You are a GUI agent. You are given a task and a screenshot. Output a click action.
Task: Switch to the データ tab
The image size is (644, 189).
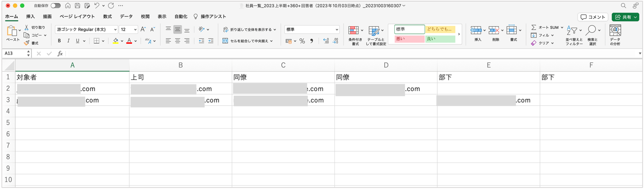126,16
